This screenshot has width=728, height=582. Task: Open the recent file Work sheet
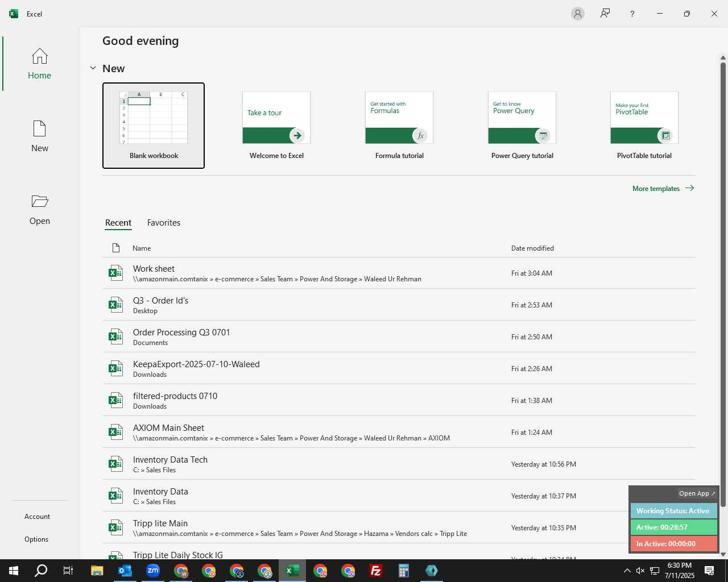coord(399,273)
